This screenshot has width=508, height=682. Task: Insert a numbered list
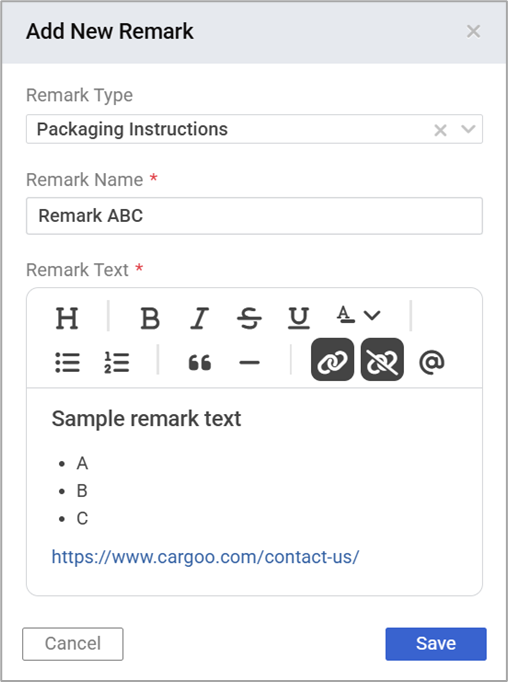coord(117,362)
